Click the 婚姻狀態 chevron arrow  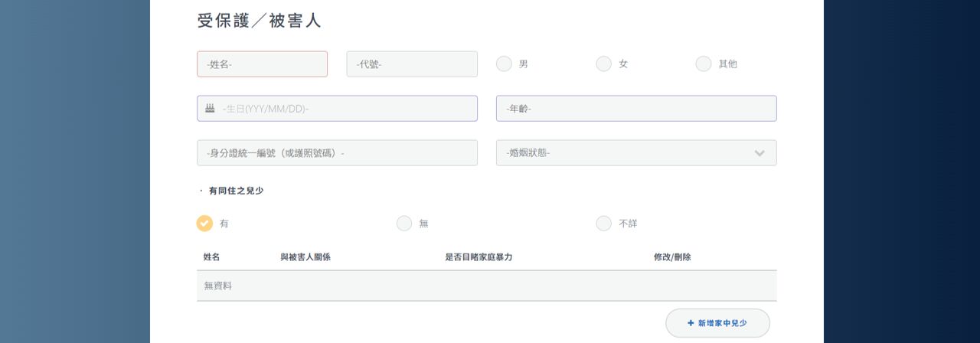(759, 153)
